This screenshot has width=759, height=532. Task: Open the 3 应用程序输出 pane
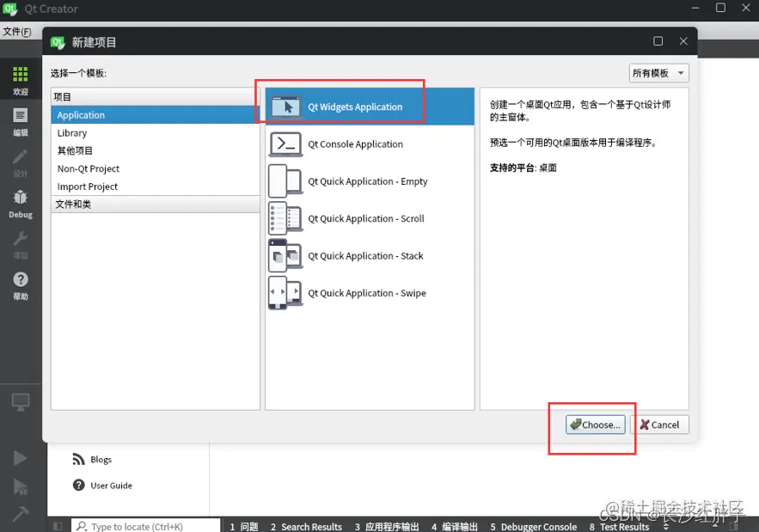(387, 527)
